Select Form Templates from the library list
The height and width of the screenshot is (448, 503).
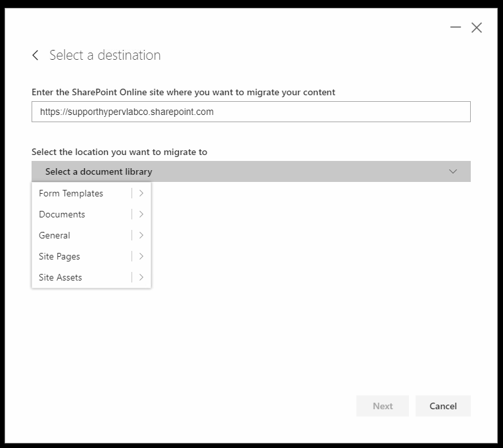71,193
